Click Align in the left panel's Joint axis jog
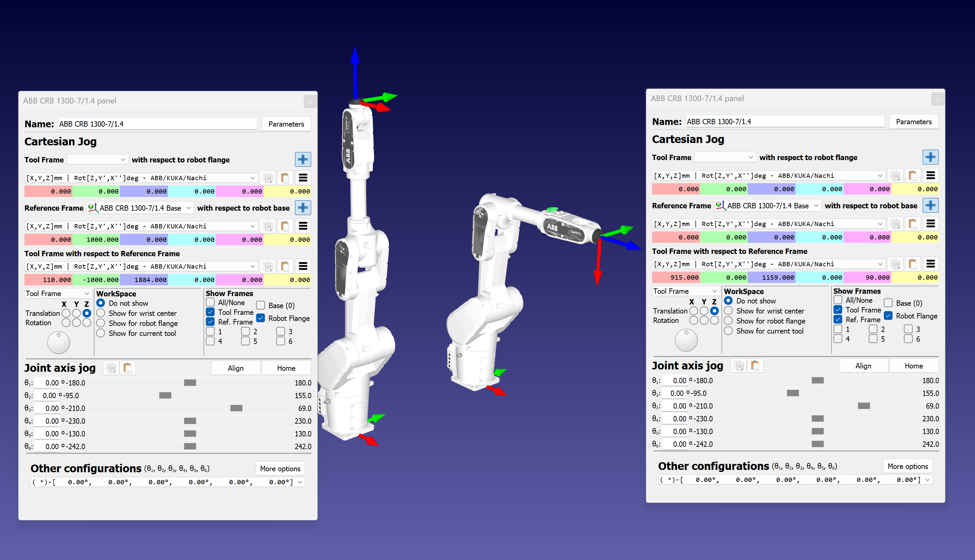Viewport: 975px width, 560px height. pos(236,368)
